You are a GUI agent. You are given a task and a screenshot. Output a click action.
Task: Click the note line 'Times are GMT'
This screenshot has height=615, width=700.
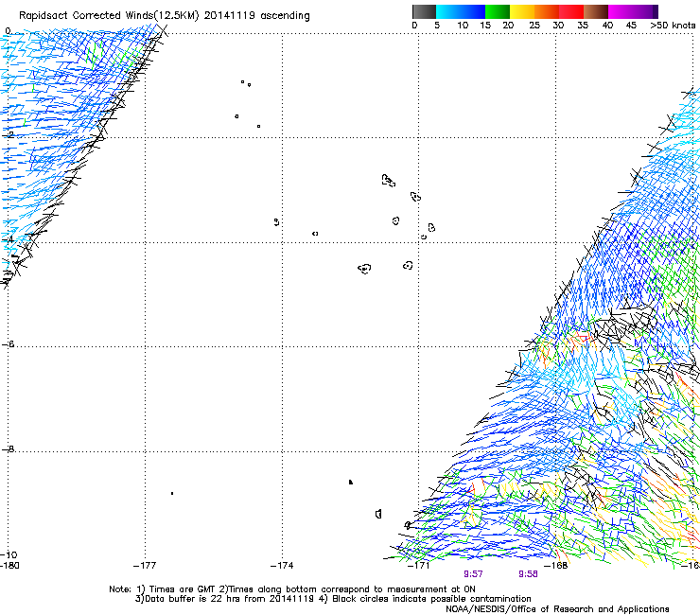tap(183, 589)
